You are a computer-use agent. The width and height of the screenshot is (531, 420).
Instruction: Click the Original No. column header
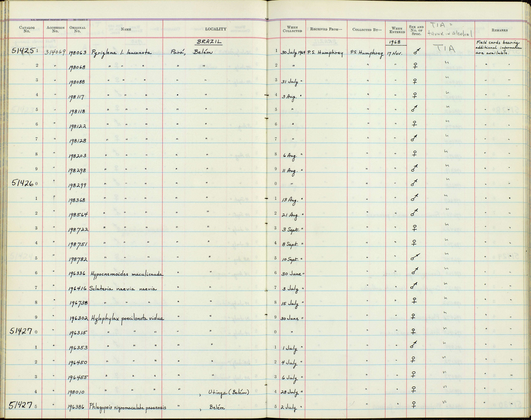pyautogui.click(x=78, y=29)
